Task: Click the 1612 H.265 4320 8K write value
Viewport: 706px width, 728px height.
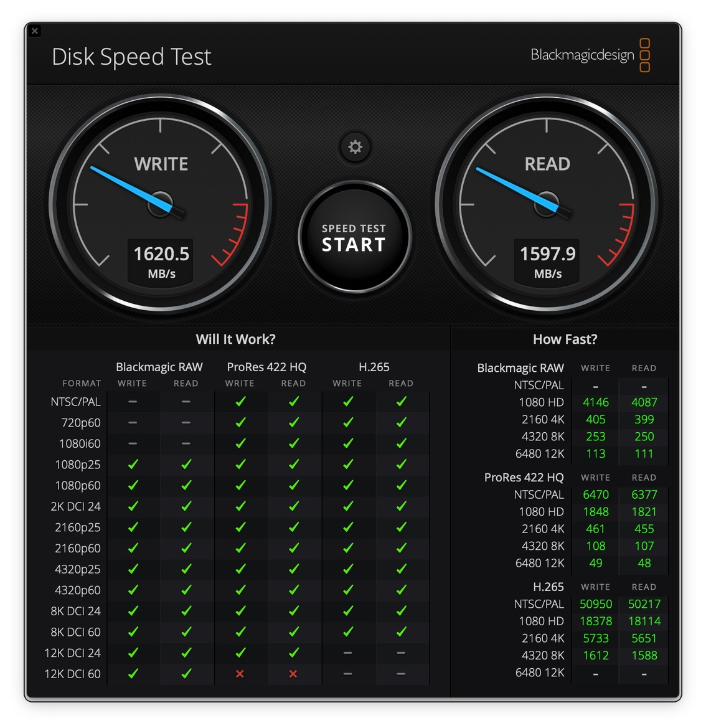Action: click(x=596, y=656)
